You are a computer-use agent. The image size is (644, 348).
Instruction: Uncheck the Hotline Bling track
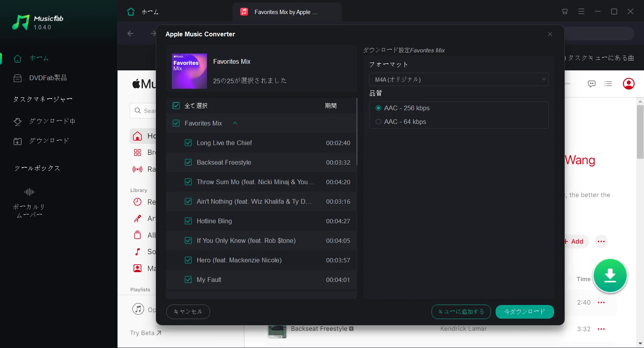pyautogui.click(x=188, y=221)
